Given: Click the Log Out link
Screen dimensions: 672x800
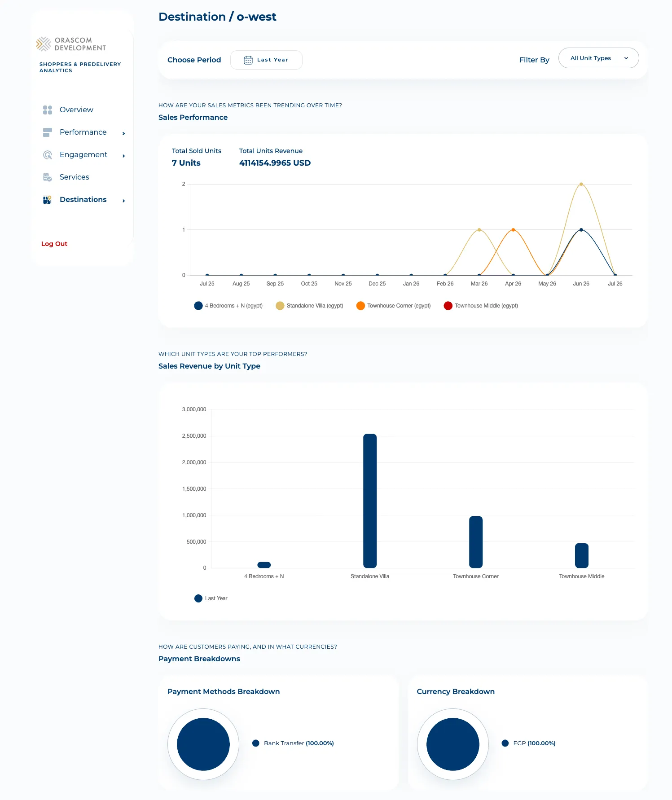Looking at the screenshot, I should (x=54, y=244).
